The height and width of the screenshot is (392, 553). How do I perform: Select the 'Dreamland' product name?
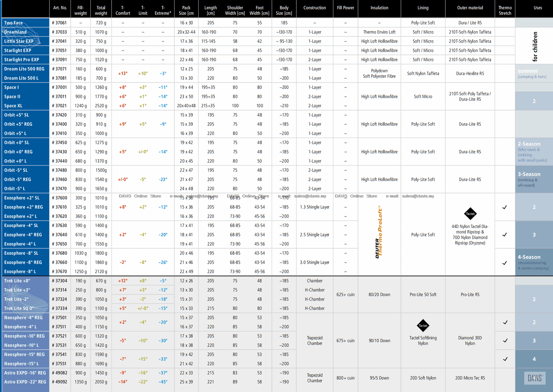15,32
